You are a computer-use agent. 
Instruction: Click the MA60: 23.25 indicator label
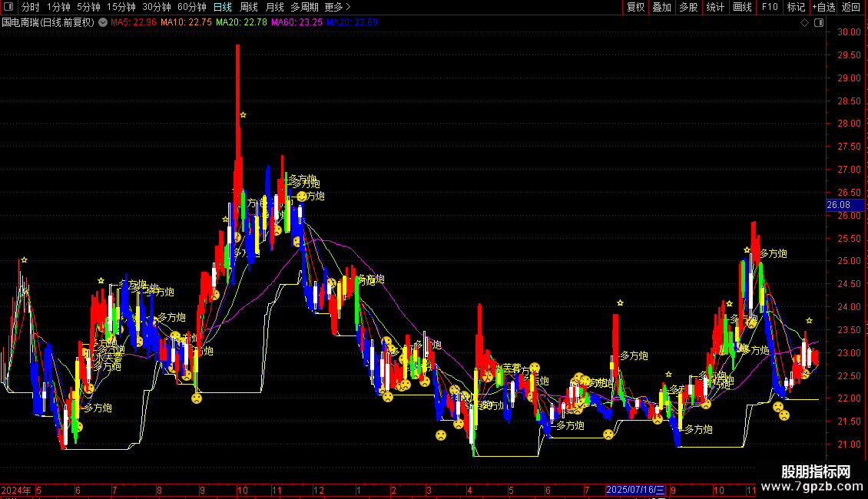coord(297,22)
